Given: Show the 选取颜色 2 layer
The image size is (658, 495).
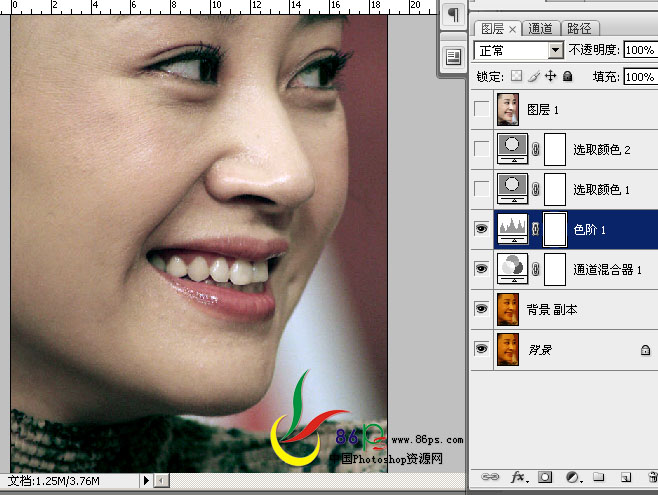Looking at the screenshot, I should (481, 148).
